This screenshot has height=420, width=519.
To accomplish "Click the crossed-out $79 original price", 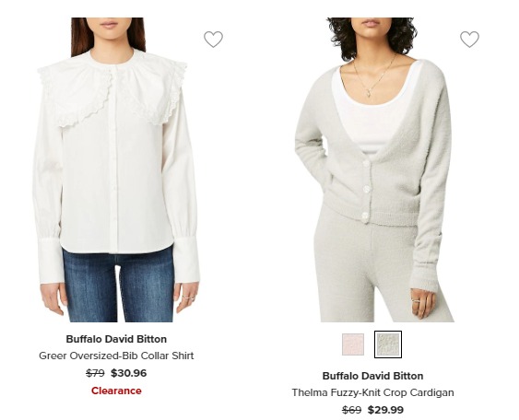I will [95, 373].
